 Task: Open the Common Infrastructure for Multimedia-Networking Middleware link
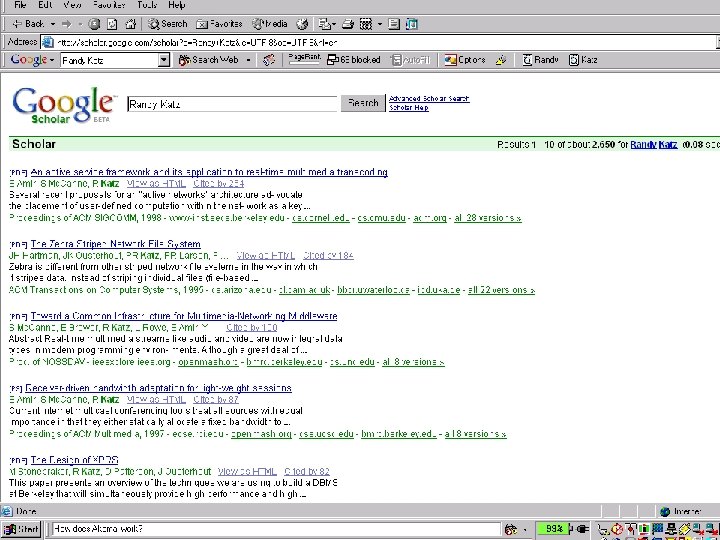tap(184, 316)
